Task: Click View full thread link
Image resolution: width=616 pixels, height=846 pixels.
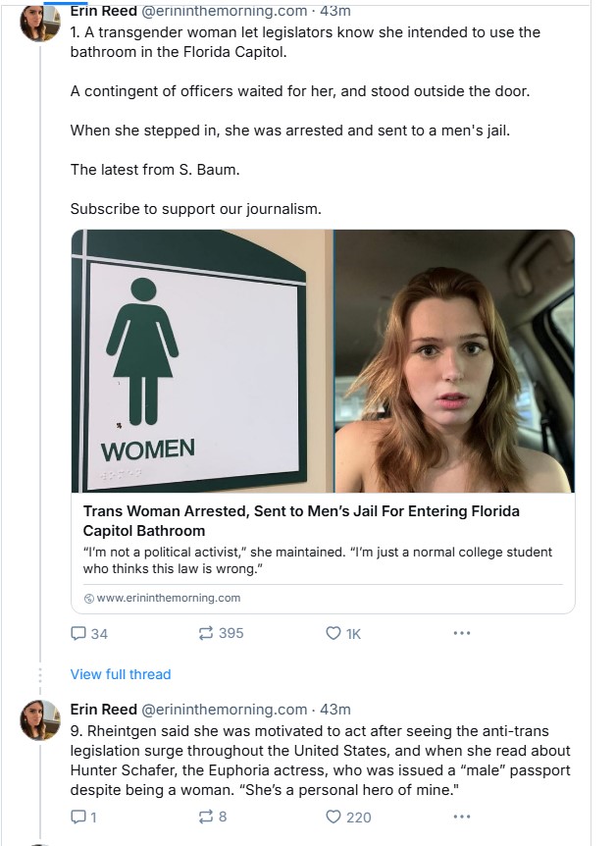Action: pyautogui.click(x=121, y=674)
